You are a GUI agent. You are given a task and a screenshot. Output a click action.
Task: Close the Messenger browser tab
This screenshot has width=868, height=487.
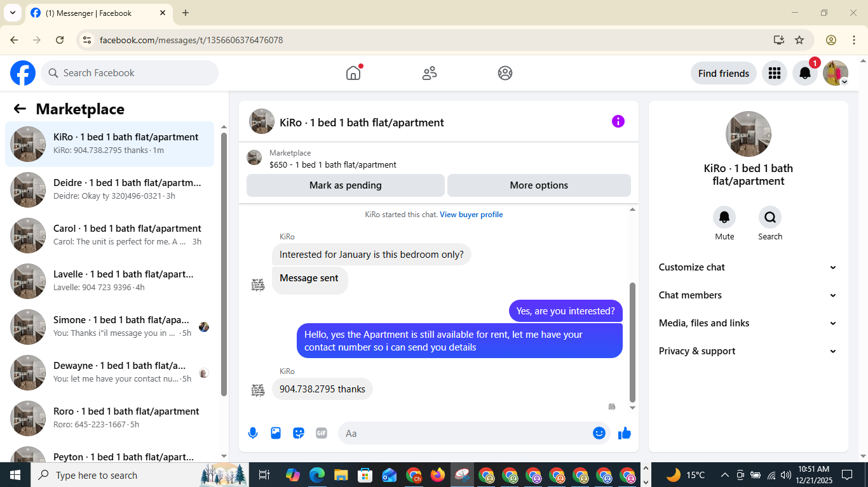pos(163,13)
